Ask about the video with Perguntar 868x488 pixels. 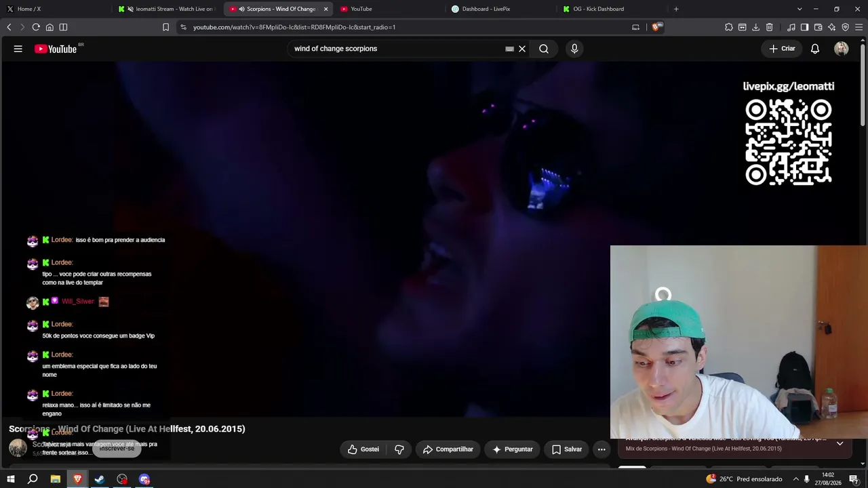tap(513, 449)
